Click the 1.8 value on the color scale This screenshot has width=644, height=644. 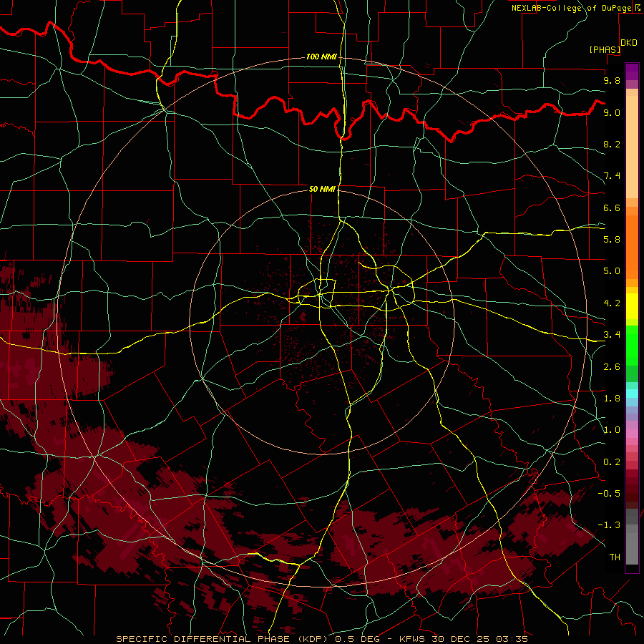point(612,399)
